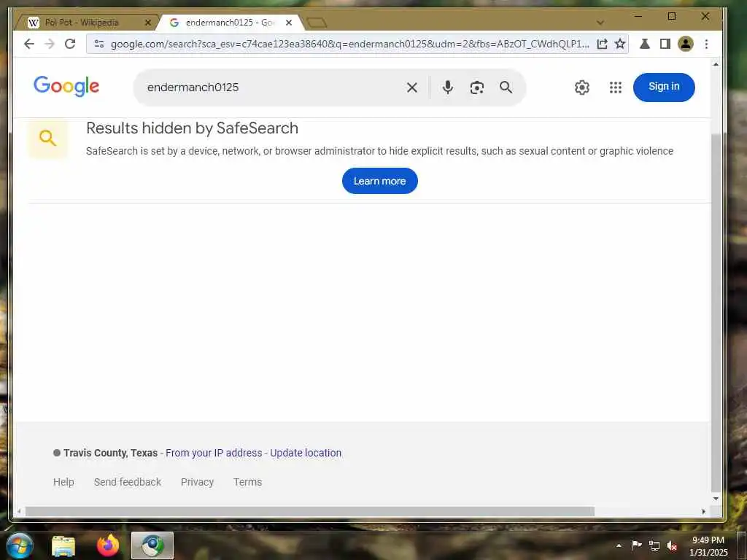Open network status tray icon
Viewport: 747px width, 560px height.
(x=654, y=545)
